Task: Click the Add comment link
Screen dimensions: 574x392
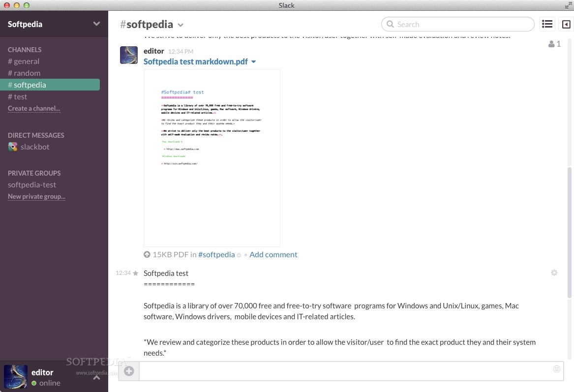Action: click(273, 254)
